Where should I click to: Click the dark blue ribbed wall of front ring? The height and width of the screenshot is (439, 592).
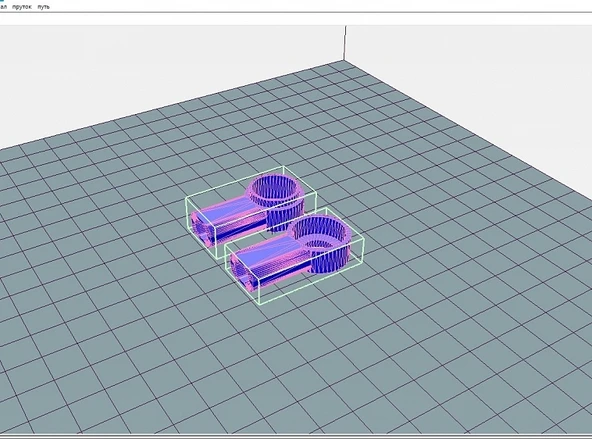tap(328, 260)
